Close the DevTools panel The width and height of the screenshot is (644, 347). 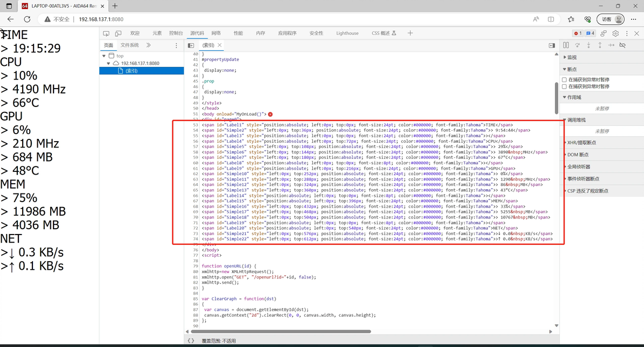[x=636, y=34]
